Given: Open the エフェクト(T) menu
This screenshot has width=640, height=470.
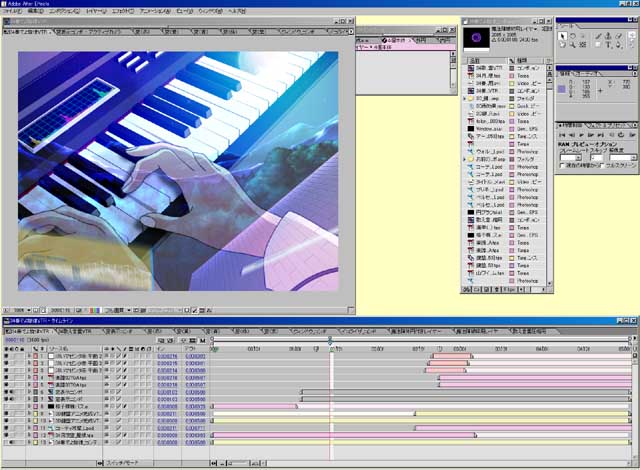Looking at the screenshot, I should coord(123,11).
